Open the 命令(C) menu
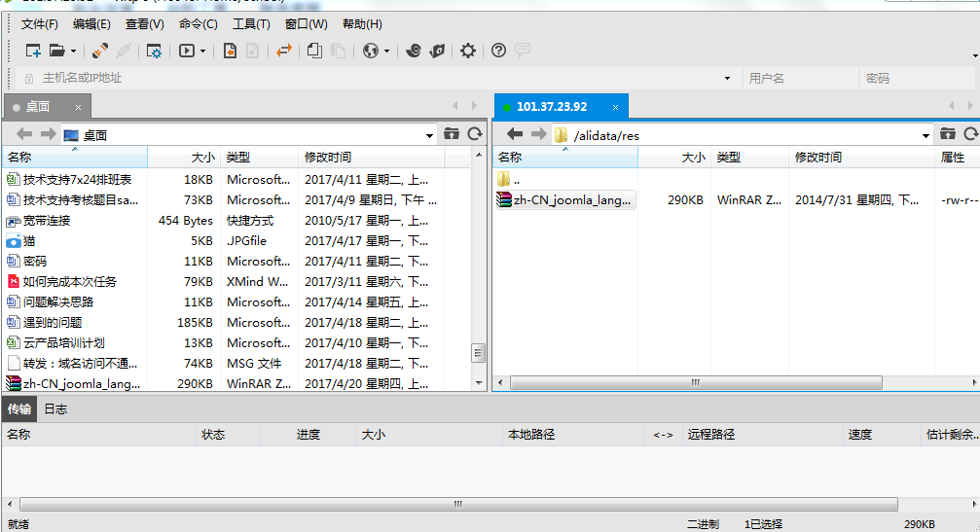Screen dimensions: 980x532 click(199, 24)
